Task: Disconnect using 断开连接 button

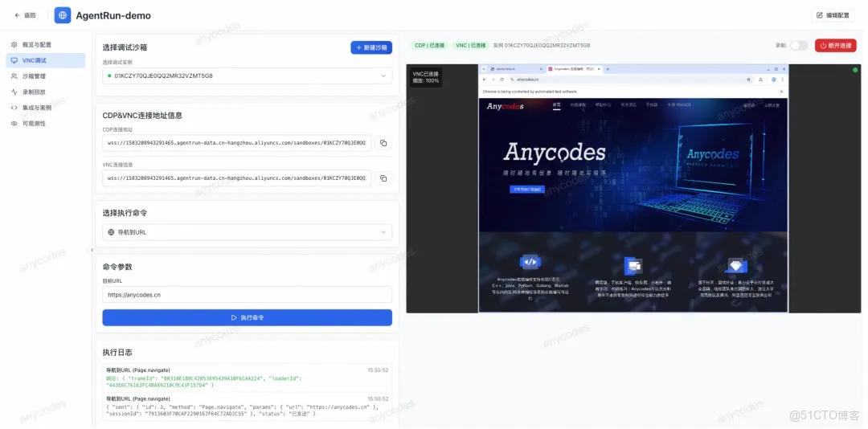Action: 835,46
